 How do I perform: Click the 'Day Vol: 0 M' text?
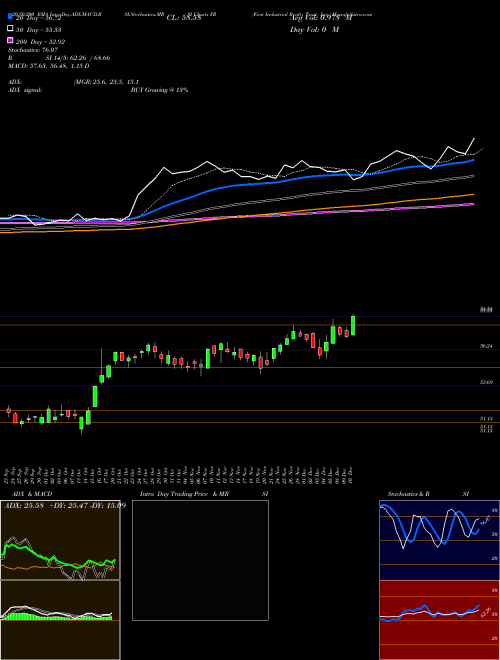coord(314,30)
